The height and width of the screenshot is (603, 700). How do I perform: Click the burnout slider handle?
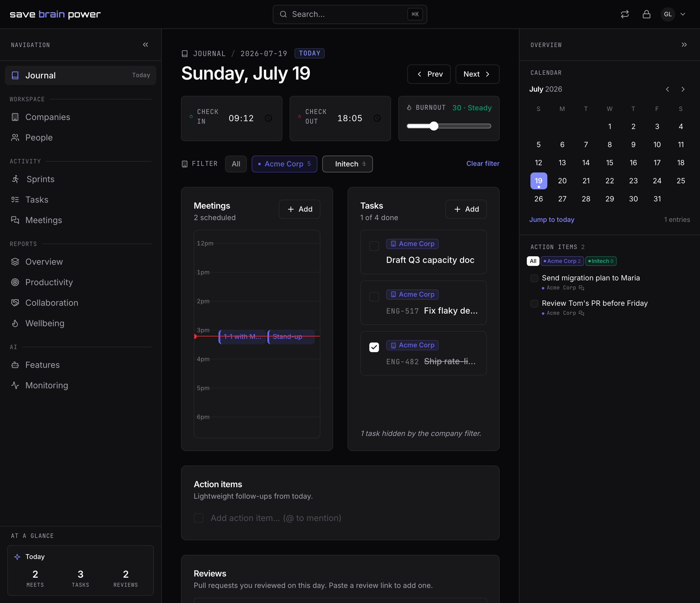[x=434, y=126]
